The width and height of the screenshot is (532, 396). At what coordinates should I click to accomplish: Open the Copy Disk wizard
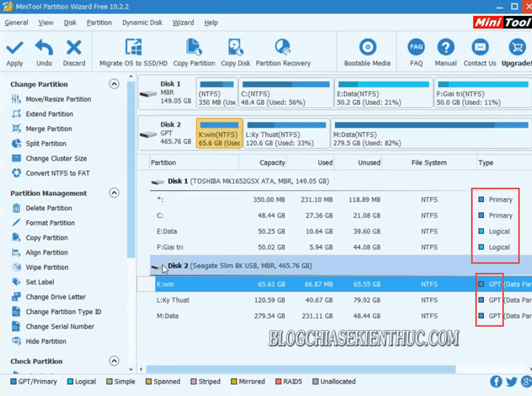click(x=235, y=52)
